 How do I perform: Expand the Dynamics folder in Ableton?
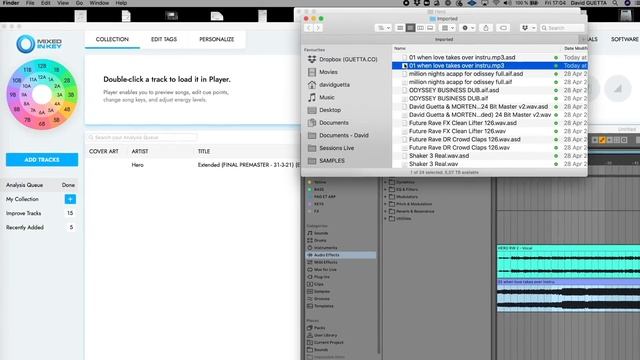385,182
